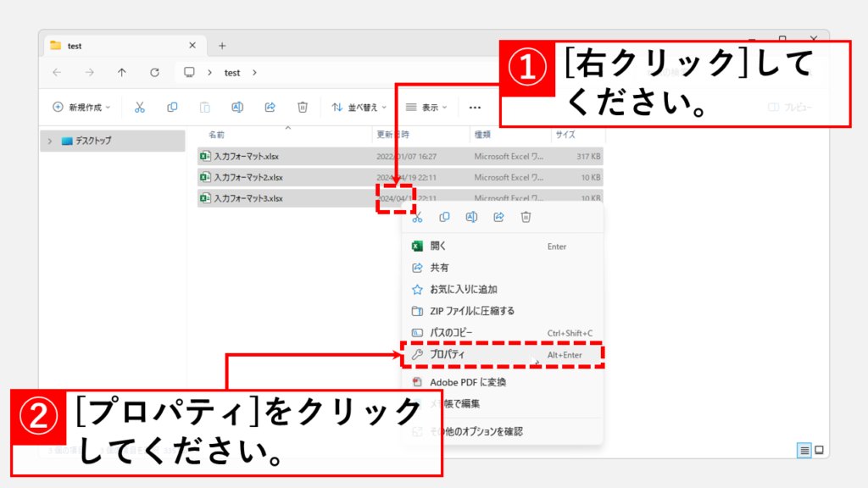Viewport: 868px width, 488px height.
Task: Click the Copy icon in context menu
Action: coord(444,218)
